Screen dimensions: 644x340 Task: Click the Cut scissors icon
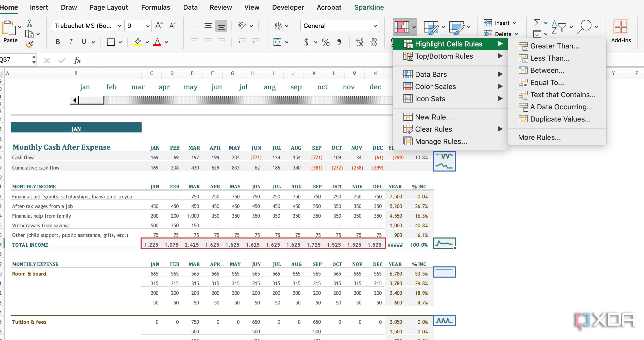[29, 23]
